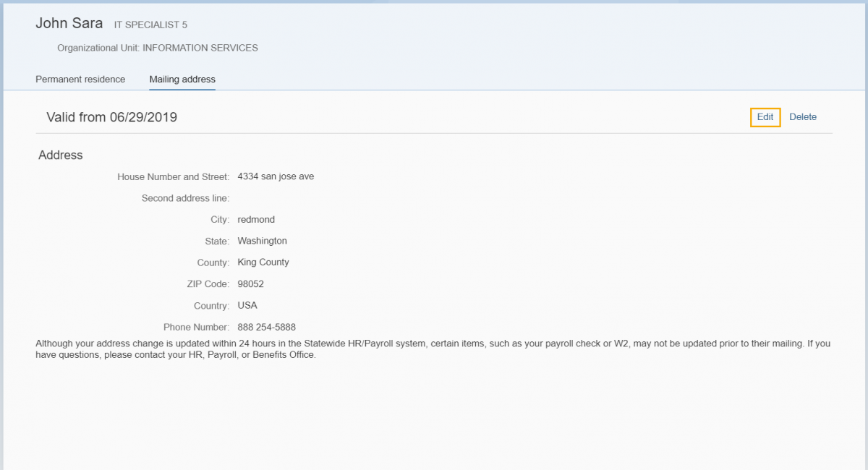
Task: Click the Organizational Unit Information Services text
Action: [157, 48]
